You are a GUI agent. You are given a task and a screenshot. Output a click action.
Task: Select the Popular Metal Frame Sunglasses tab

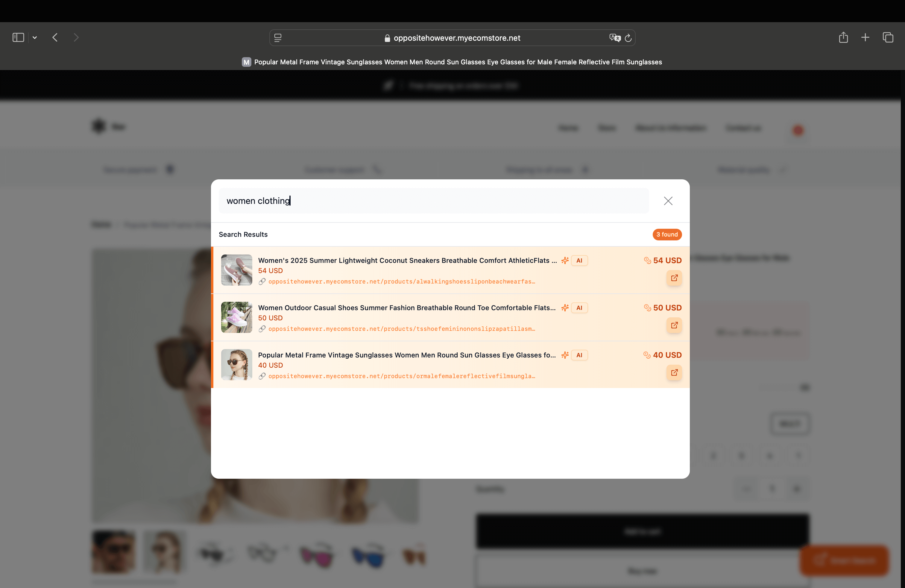pyautogui.click(x=452, y=62)
